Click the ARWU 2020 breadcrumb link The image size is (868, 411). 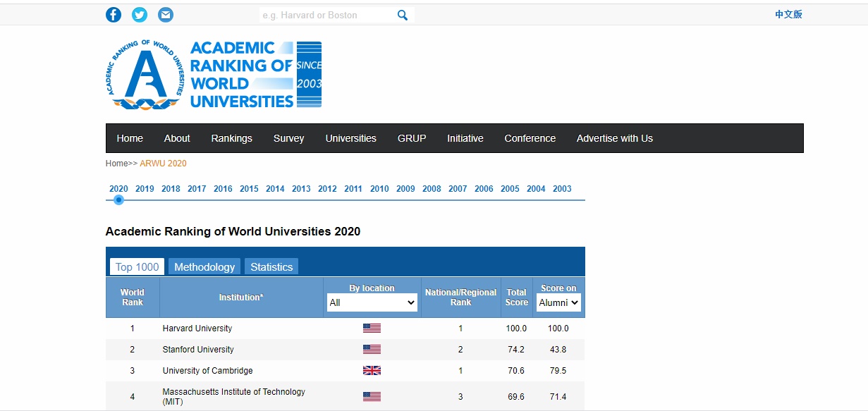point(163,164)
